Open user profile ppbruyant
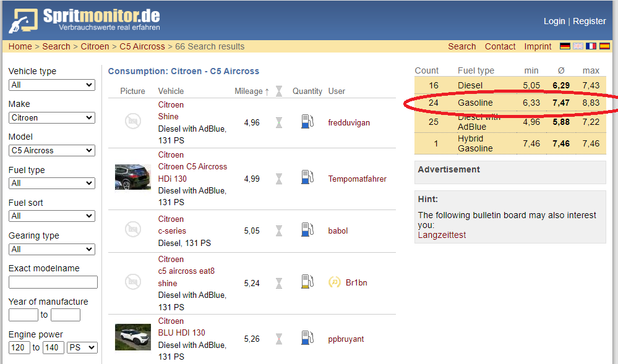 tap(346, 339)
